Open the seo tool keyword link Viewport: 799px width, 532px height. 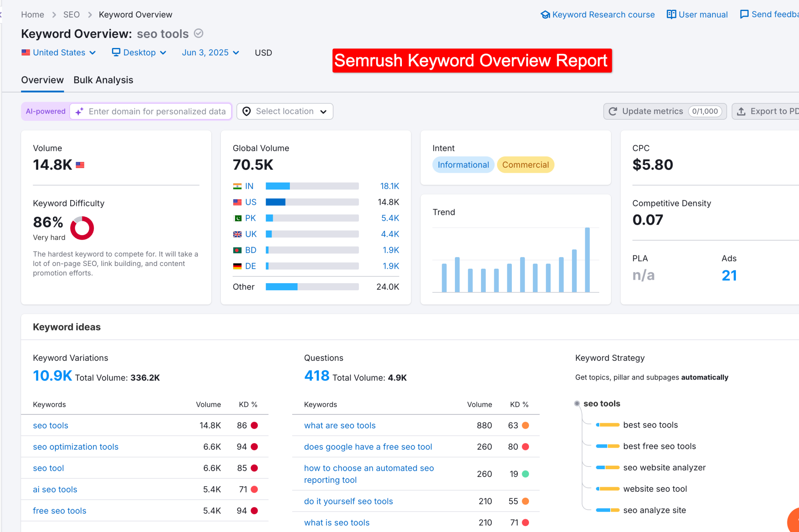pos(48,468)
